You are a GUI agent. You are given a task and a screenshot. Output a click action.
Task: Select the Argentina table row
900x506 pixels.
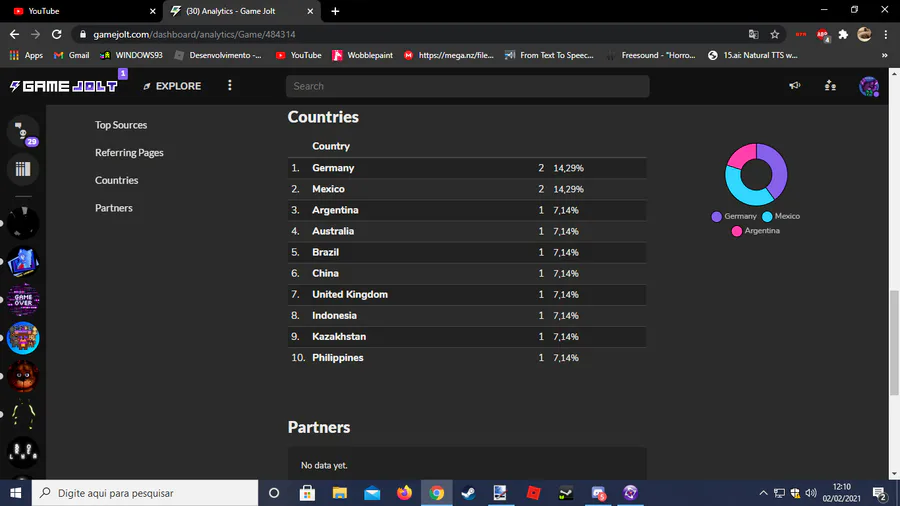pos(467,210)
